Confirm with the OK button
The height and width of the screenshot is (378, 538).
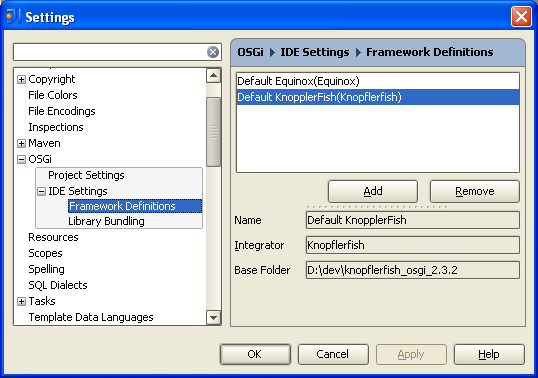(255, 354)
